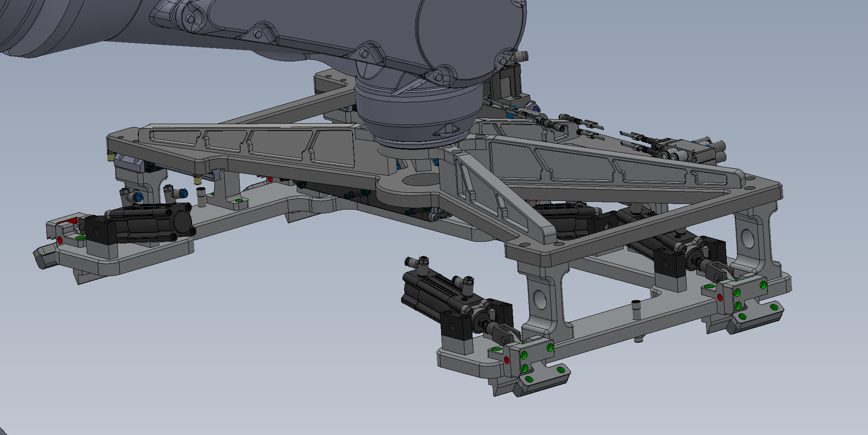The image size is (868, 435).
Task: Select the left gripper finger tip
Action: 45,257
